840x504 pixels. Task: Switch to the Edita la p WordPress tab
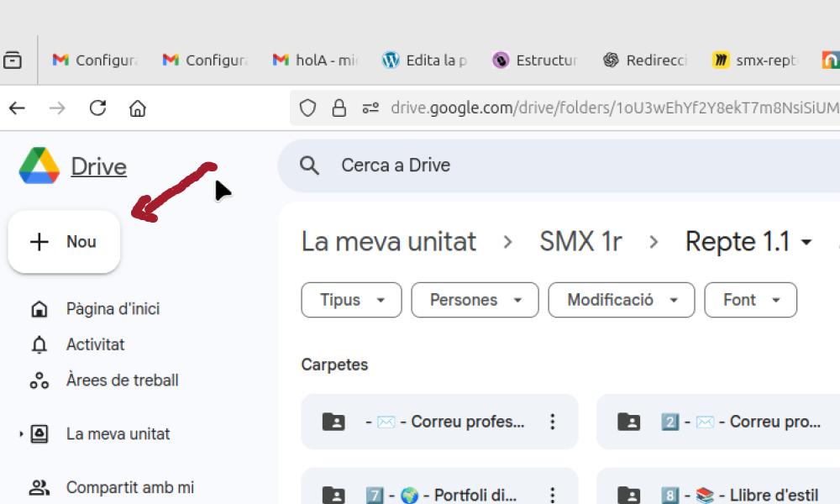click(x=424, y=60)
